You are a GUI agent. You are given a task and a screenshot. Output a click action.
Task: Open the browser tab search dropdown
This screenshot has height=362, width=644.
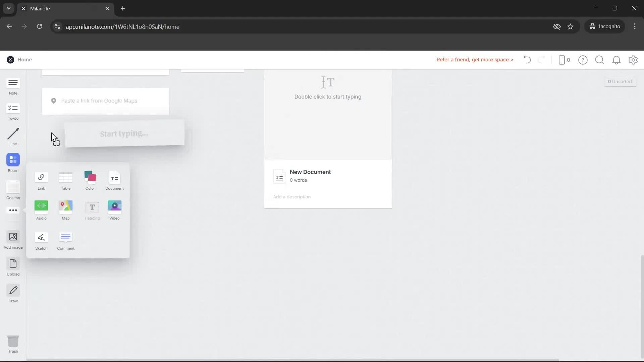[x=8, y=8]
